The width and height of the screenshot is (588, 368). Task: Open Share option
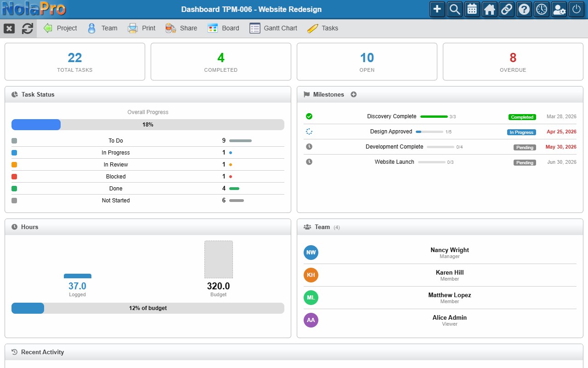[x=181, y=28]
